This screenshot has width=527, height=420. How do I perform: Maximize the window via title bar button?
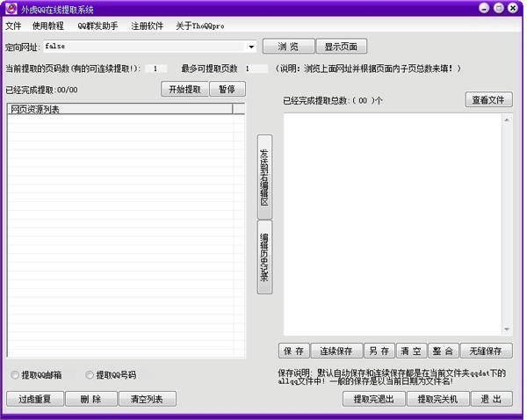499,9
